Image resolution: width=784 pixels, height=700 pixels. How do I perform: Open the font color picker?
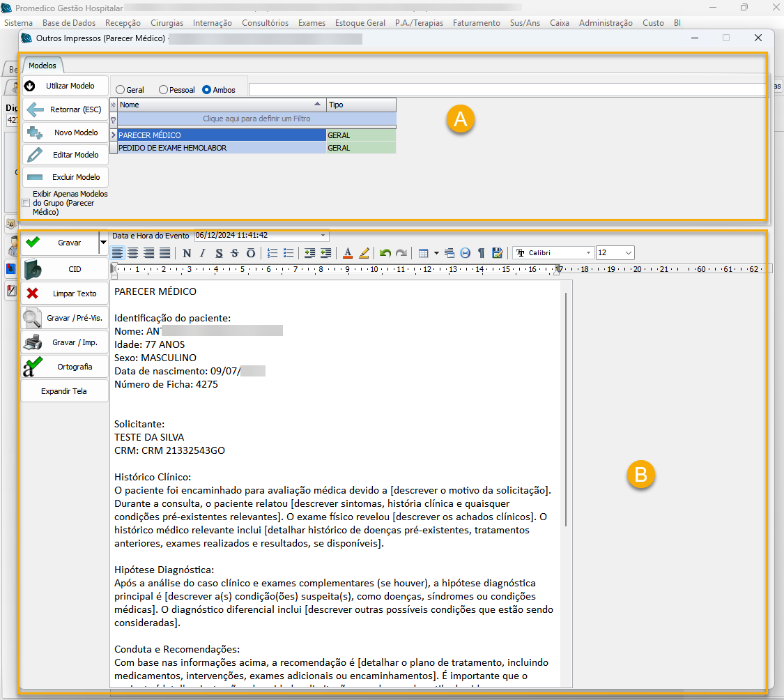tap(348, 253)
